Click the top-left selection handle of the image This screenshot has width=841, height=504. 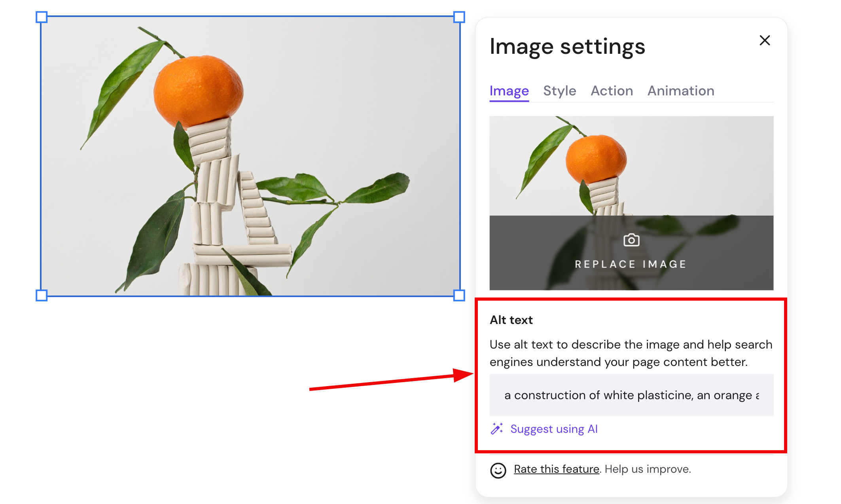(x=42, y=17)
